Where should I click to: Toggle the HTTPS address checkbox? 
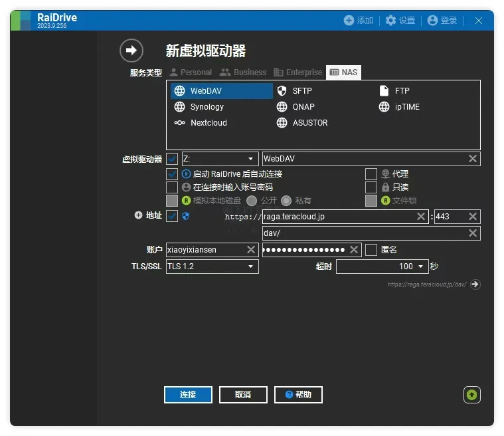(x=172, y=216)
